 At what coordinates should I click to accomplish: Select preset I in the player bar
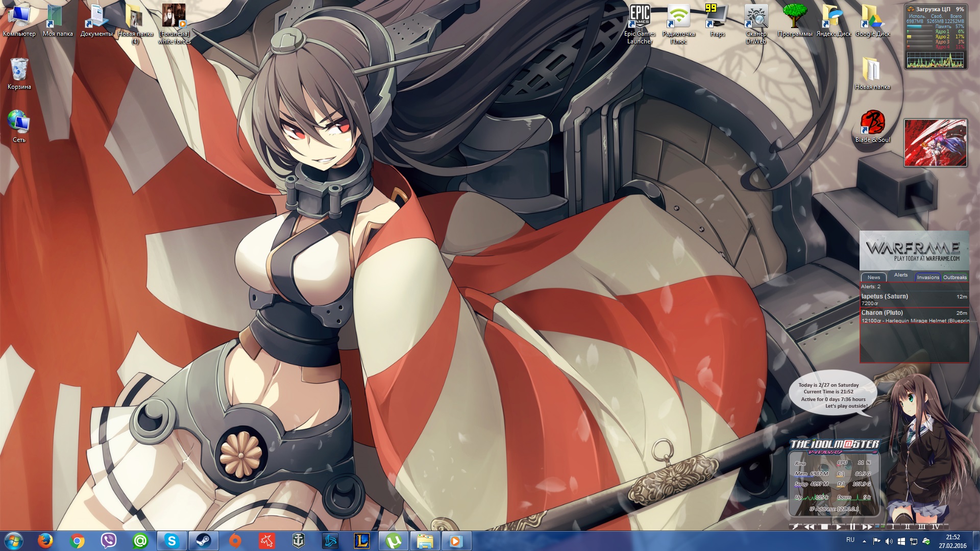click(x=893, y=527)
